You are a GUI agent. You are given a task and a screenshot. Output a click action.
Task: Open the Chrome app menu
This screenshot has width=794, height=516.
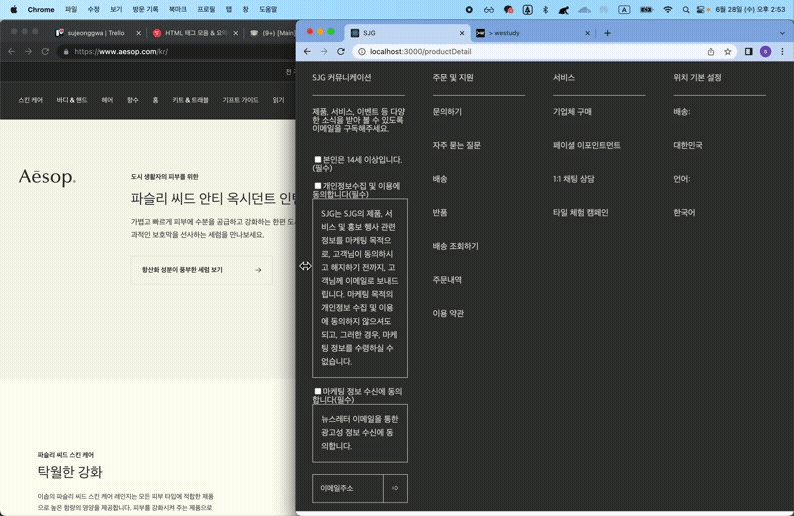point(41,9)
